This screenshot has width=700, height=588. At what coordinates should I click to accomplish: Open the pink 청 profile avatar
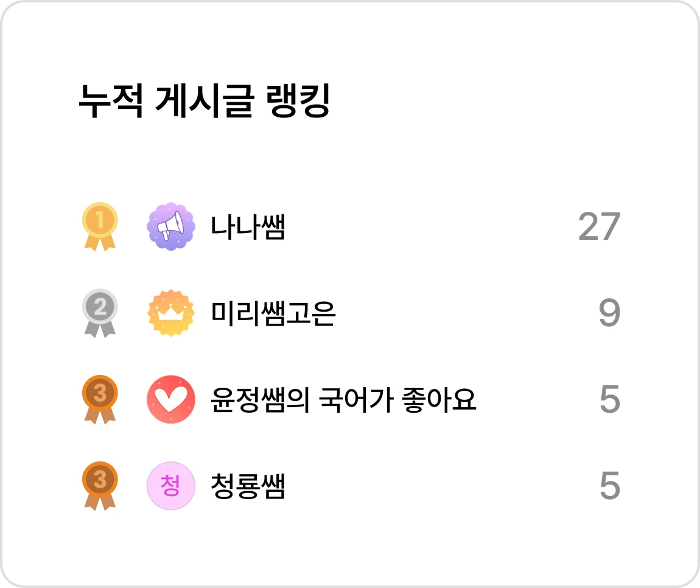pyautogui.click(x=171, y=486)
